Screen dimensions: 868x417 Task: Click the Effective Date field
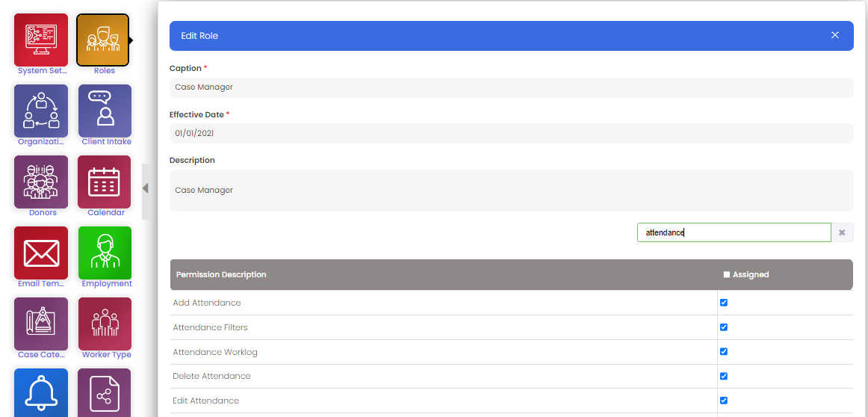511,133
